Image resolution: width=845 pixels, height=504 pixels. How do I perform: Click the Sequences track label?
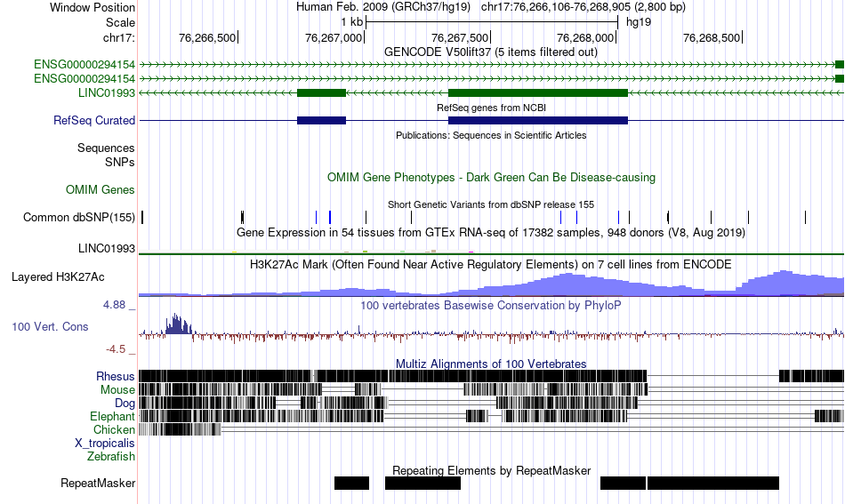tap(106, 148)
